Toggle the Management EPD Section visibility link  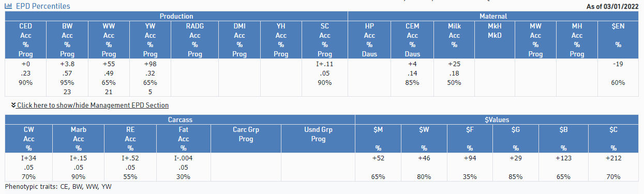click(93, 105)
